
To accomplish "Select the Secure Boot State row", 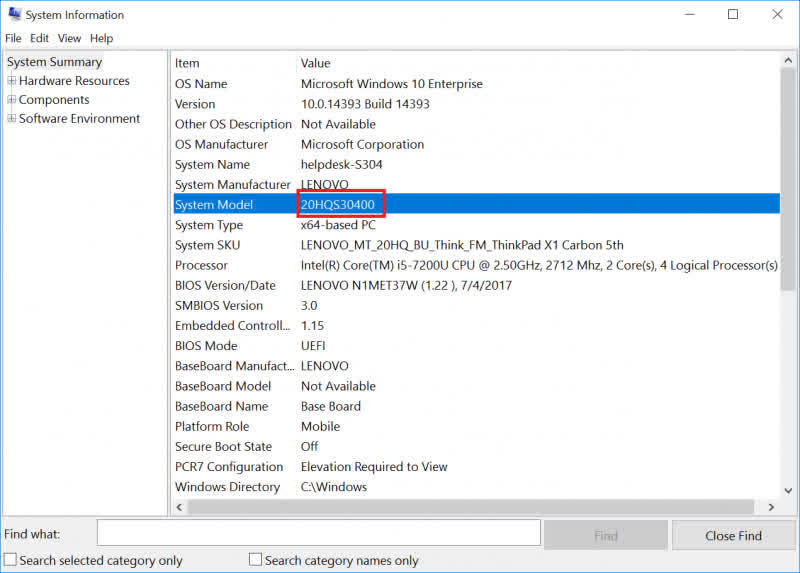I will pos(477,446).
